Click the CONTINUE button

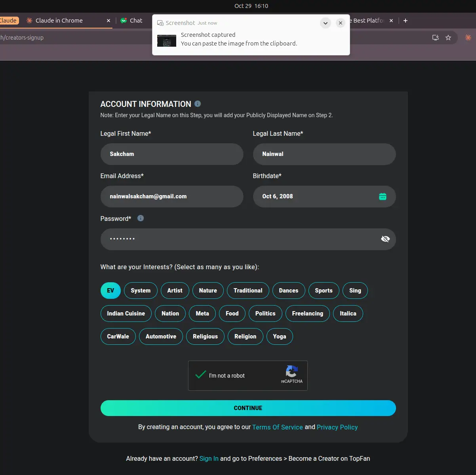click(248, 408)
